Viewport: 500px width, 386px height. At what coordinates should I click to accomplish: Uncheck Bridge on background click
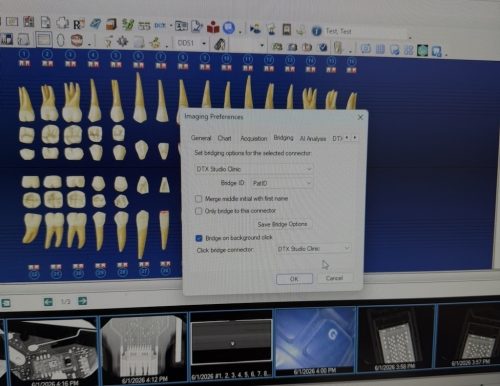[199, 238]
